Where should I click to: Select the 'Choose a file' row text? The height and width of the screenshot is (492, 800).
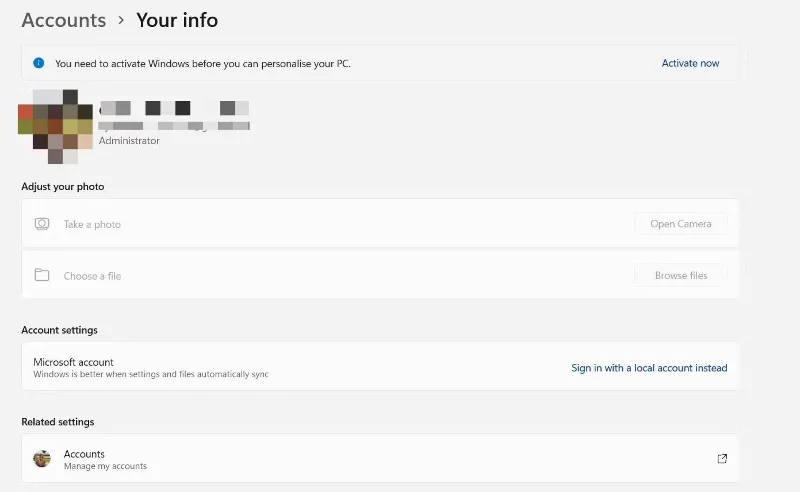click(x=92, y=276)
